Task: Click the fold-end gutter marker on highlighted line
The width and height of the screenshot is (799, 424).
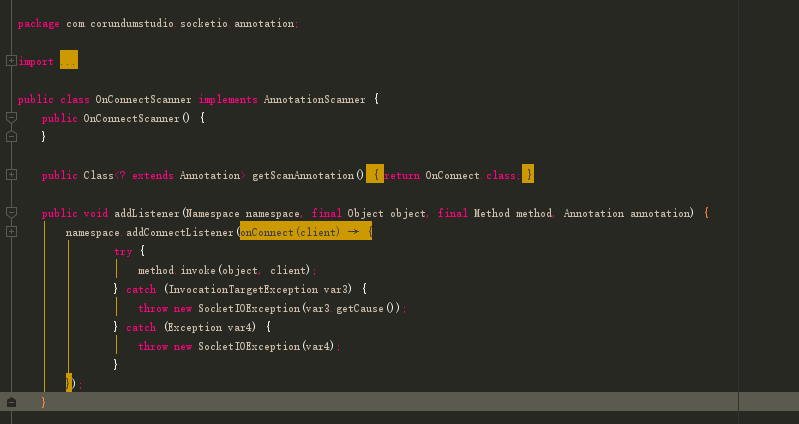Action: (x=11, y=402)
